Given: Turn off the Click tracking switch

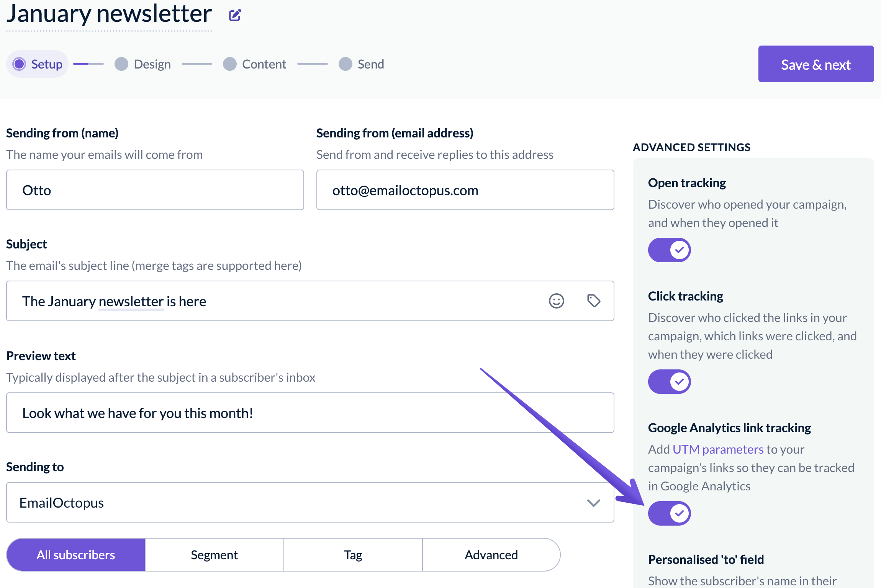Looking at the screenshot, I should pyautogui.click(x=669, y=382).
